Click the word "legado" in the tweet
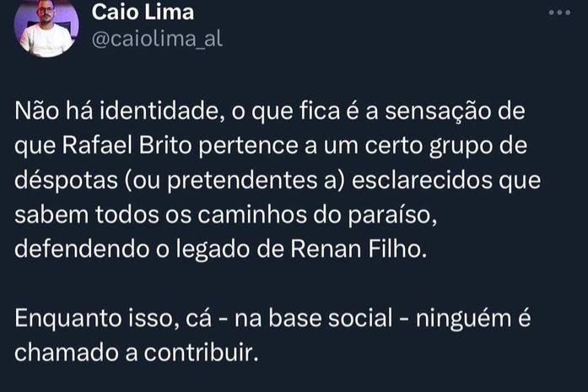588x392 pixels. pyautogui.click(x=213, y=250)
